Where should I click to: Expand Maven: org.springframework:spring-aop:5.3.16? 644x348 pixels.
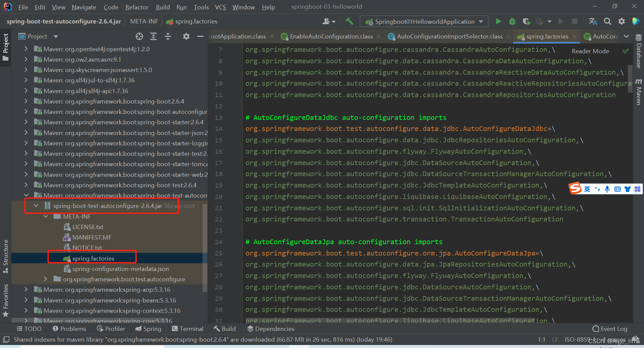[x=26, y=289]
